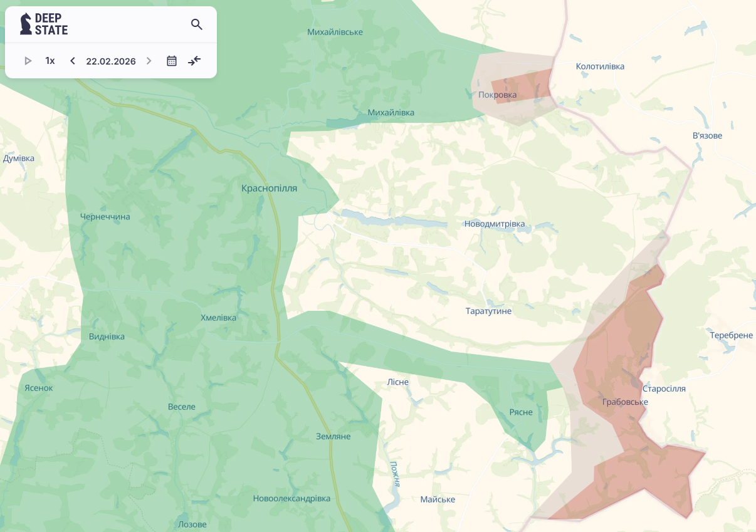This screenshot has height=532, width=756.
Task: Click the Краснопілля town label
Action: pyautogui.click(x=269, y=188)
